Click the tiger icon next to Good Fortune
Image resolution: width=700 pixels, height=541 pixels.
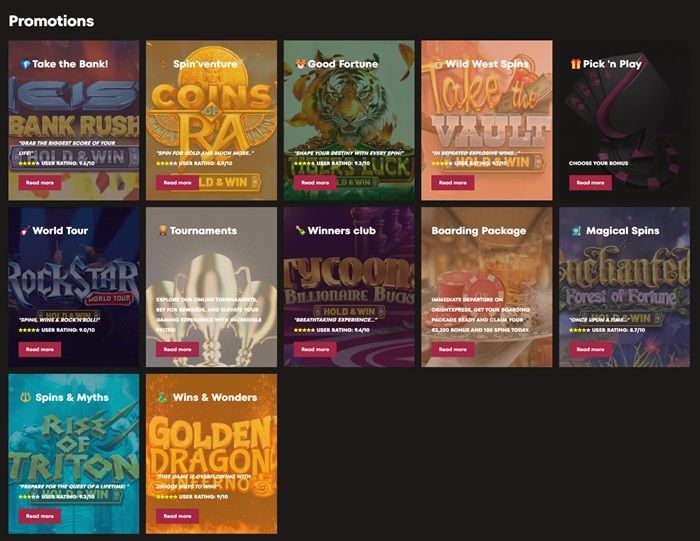click(x=300, y=64)
